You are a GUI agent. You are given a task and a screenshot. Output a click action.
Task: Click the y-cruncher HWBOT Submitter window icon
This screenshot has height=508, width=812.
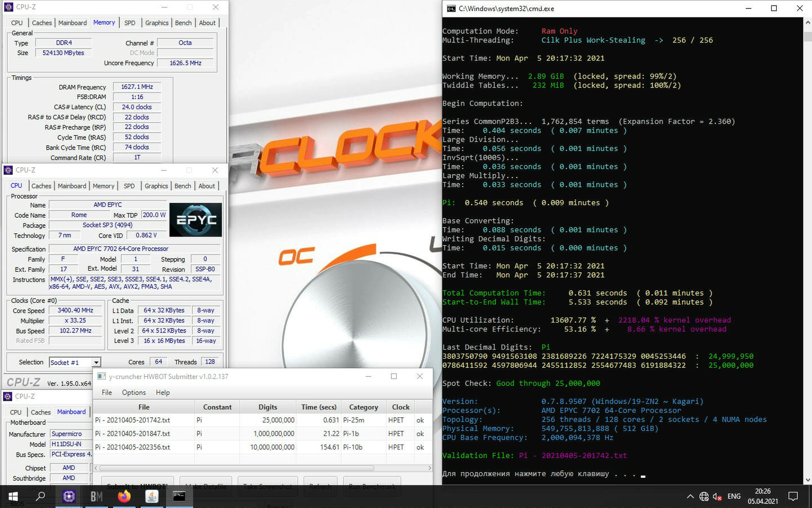coord(101,376)
